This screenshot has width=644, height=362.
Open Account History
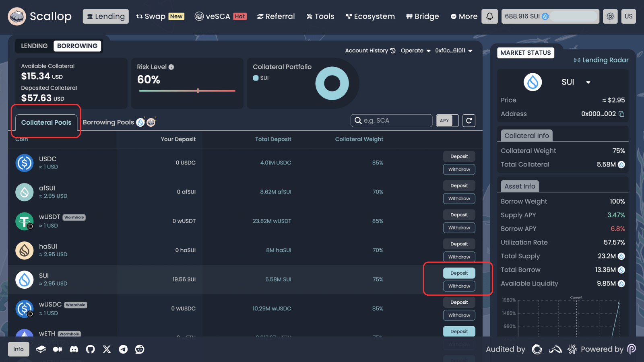click(x=370, y=51)
